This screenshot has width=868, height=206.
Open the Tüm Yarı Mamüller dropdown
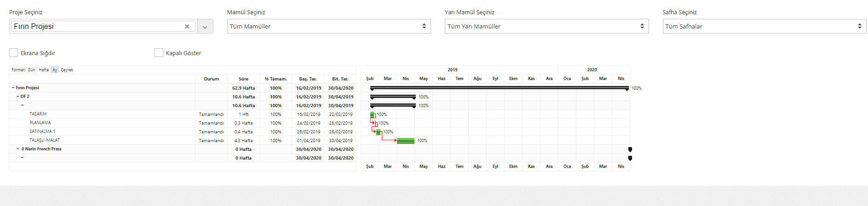546,26
